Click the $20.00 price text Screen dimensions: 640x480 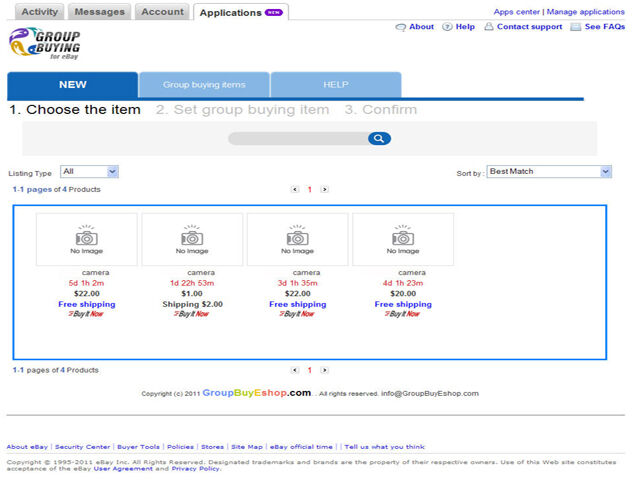[403, 293]
